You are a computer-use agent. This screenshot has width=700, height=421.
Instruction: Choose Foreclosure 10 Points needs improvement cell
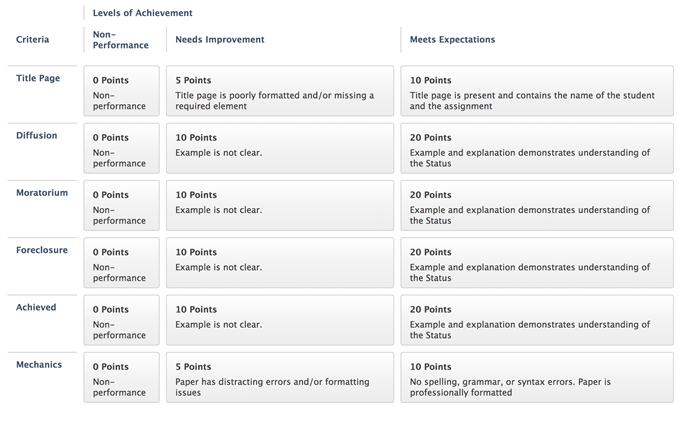280,263
